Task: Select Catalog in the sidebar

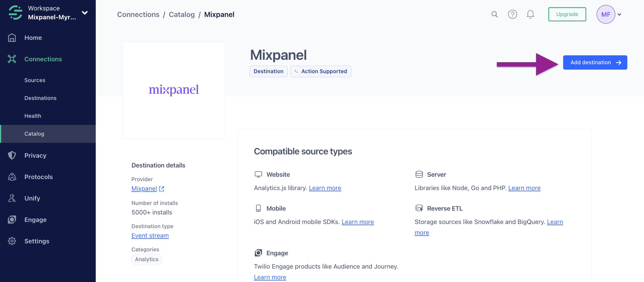Action: coord(34,134)
